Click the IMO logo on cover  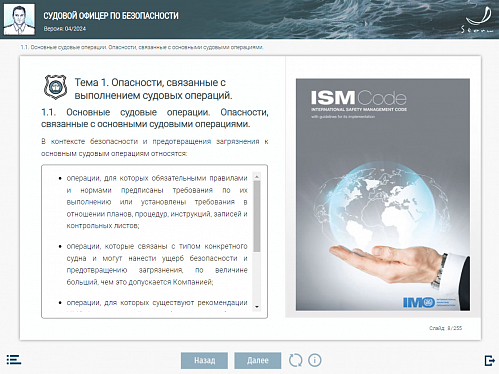click(x=429, y=302)
